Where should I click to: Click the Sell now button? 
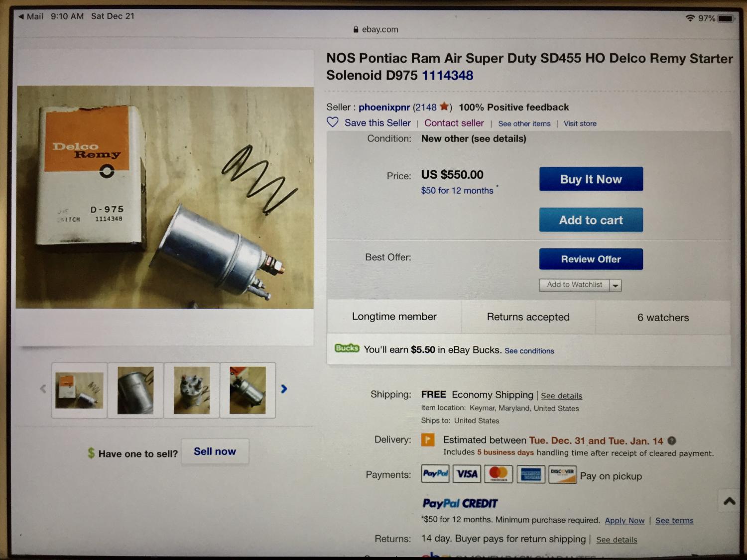pyautogui.click(x=215, y=451)
